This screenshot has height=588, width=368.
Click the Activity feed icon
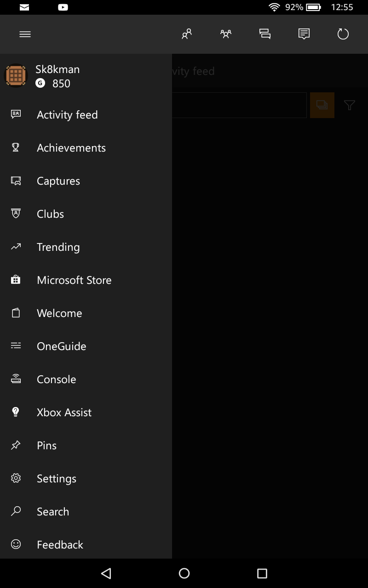tap(16, 115)
